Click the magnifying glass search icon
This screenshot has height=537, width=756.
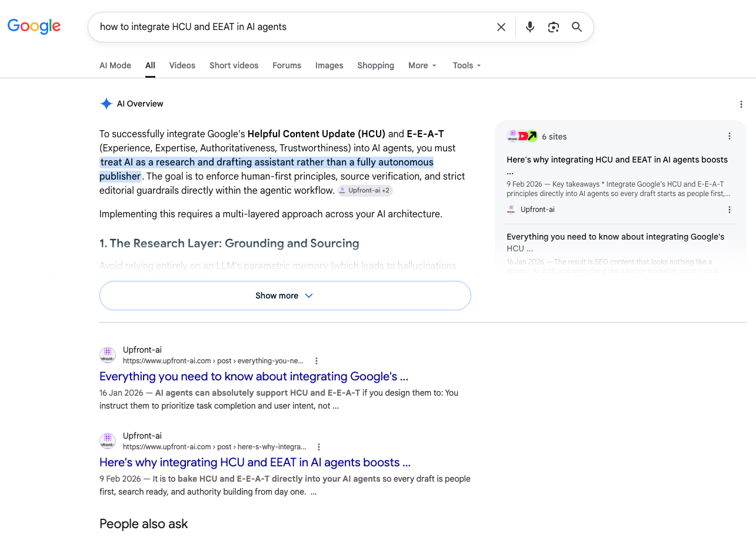click(577, 27)
